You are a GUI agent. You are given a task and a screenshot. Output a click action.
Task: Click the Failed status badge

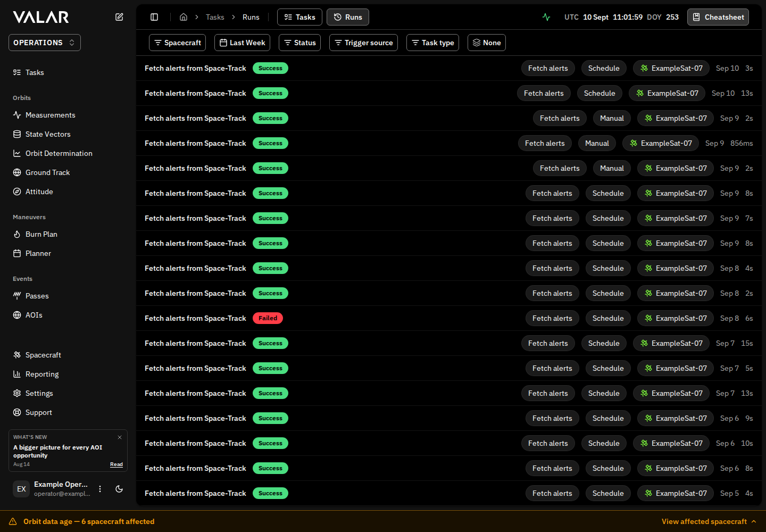pos(268,318)
